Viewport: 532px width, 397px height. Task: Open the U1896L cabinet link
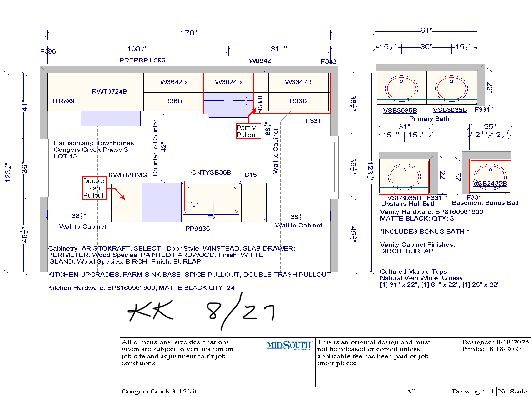point(64,101)
